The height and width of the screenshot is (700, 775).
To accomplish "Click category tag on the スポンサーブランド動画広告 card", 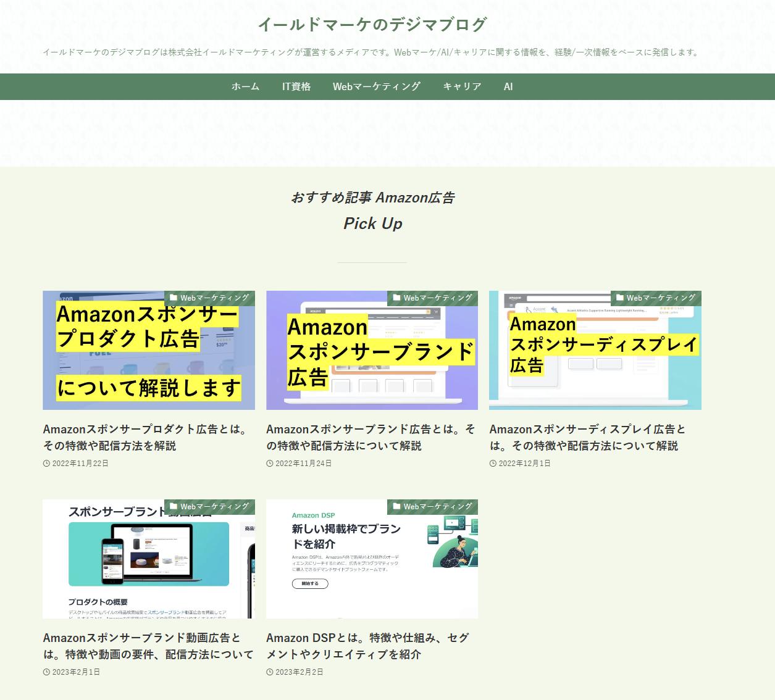I will [209, 507].
